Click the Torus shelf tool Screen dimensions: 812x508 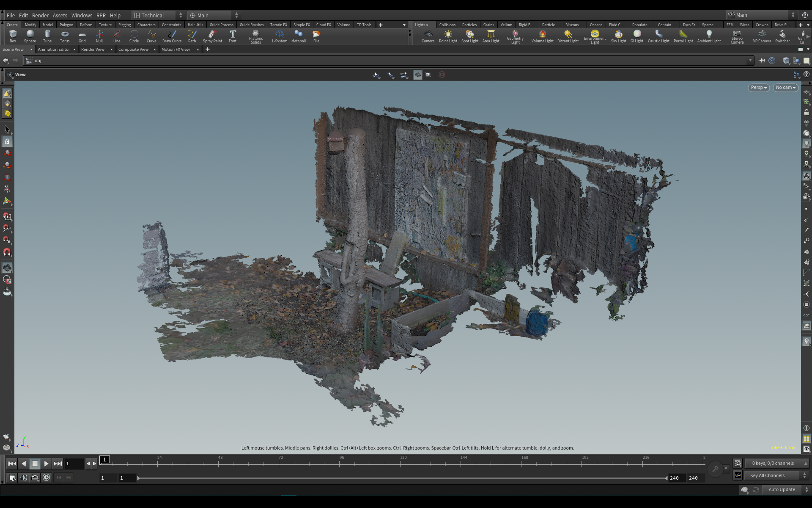click(x=65, y=36)
